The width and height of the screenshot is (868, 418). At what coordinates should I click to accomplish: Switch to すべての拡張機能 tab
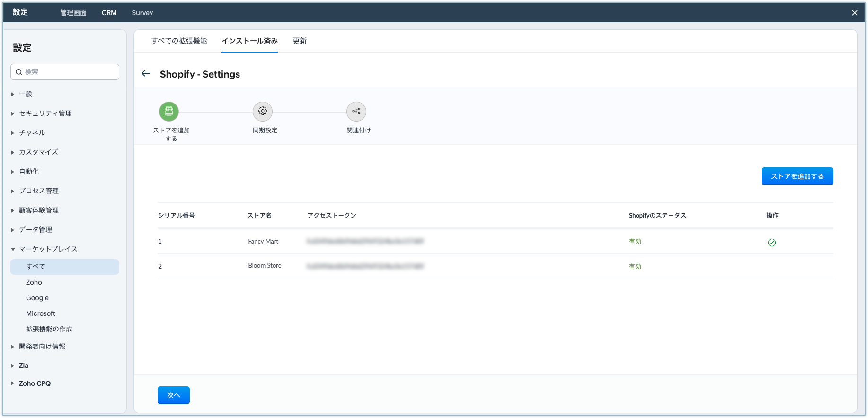179,41
